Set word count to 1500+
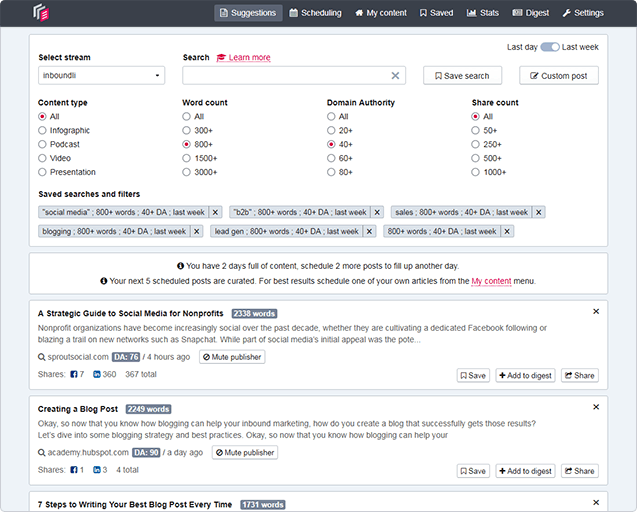637x512 pixels. (186, 158)
